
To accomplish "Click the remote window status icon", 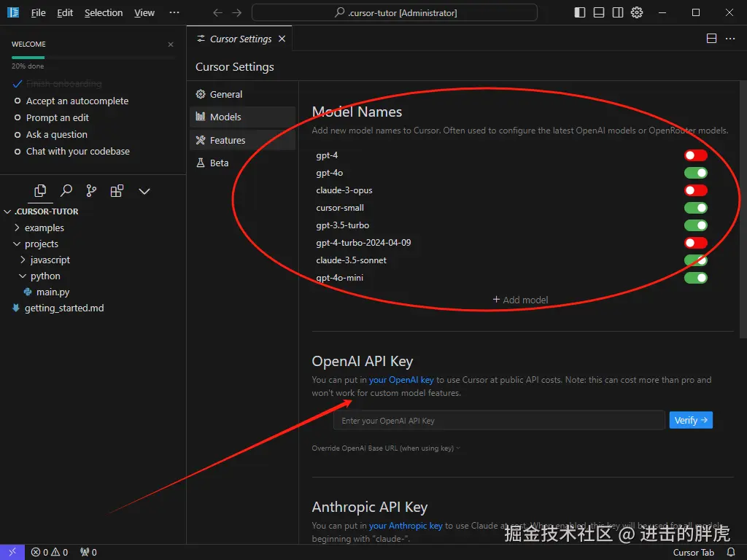I will click(12, 553).
